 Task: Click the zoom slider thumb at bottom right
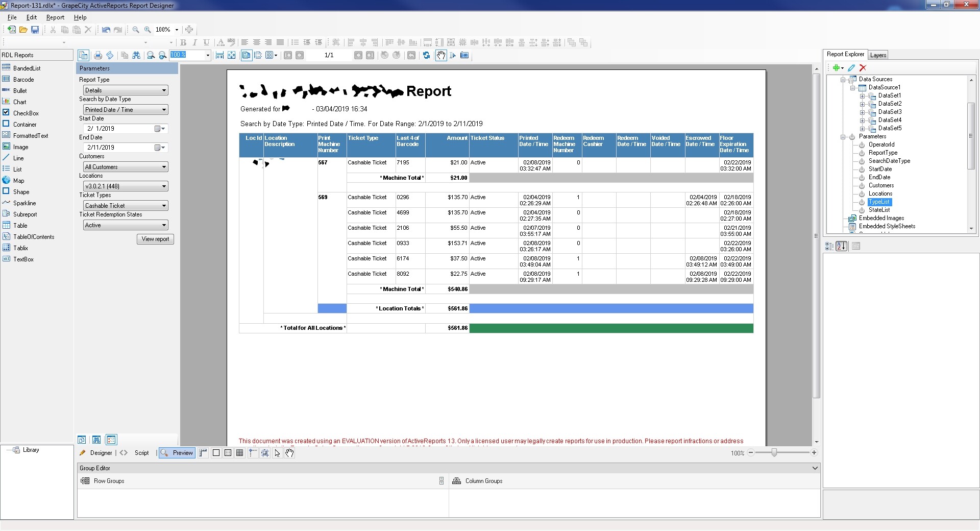tap(774, 452)
